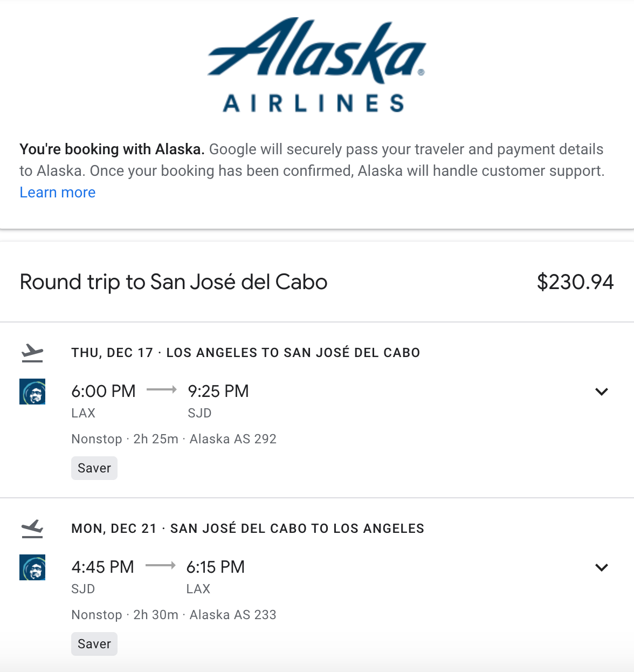The width and height of the screenshot is (634, 672).
Task: Click the Mon, Dec 21 route header
Action: [x=248, y=529]
